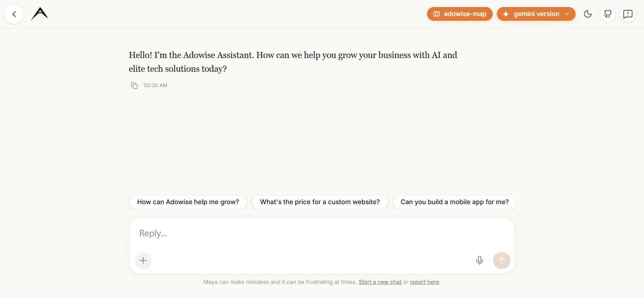Click the 'Maya can make mistakes' disclaimer text
The width and height of the screenshot is (644, 298).
280,282
